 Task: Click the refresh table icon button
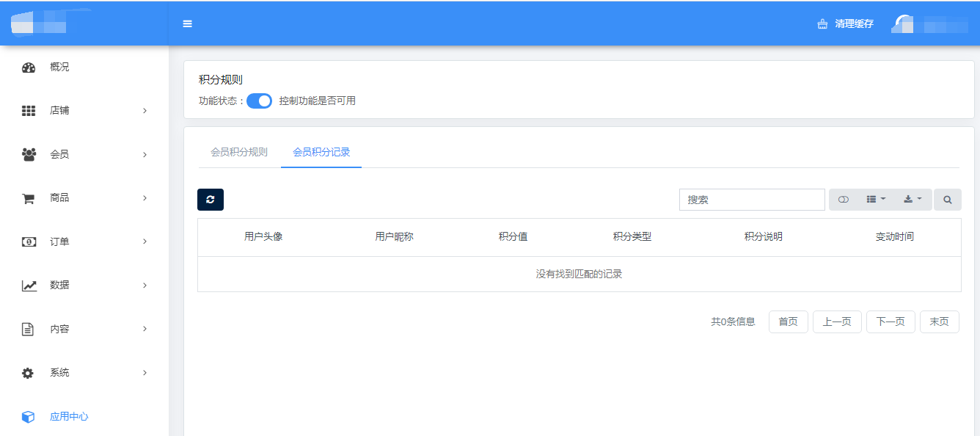(211, 200)
